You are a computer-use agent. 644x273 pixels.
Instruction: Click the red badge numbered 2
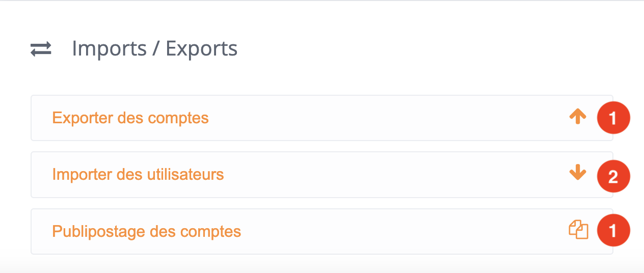tap(613, 176)
